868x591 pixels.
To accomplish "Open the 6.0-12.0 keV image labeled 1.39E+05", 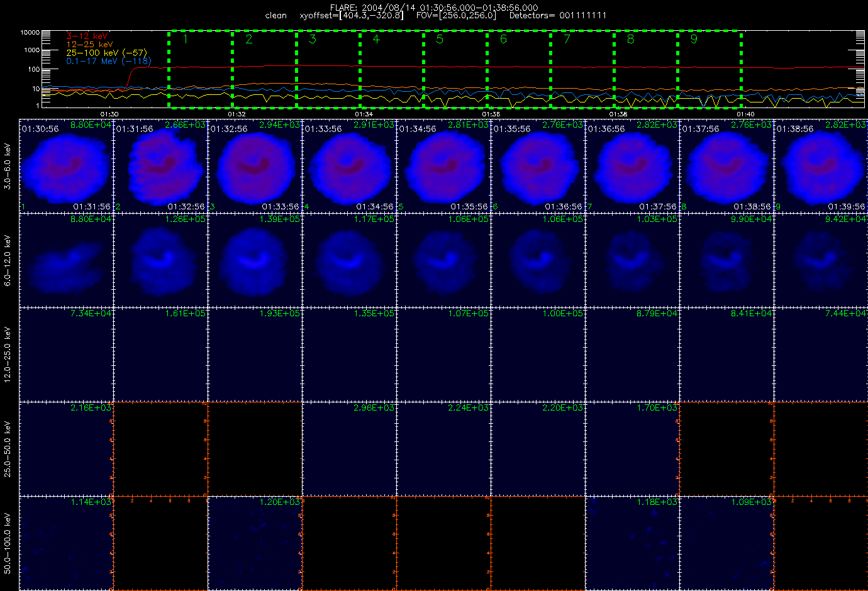I will 255,260.
